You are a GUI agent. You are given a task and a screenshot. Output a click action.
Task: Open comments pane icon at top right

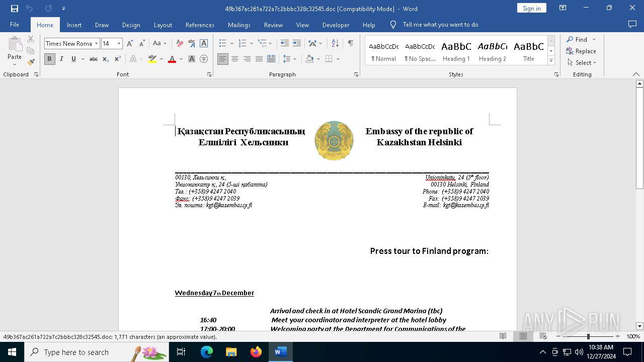(x=632, y=25)
